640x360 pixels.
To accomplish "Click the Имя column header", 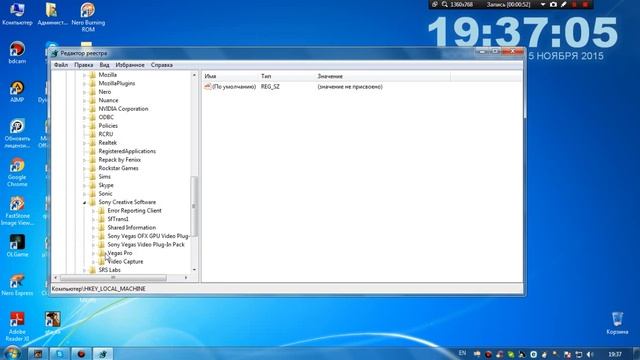I will coord(231,76).
